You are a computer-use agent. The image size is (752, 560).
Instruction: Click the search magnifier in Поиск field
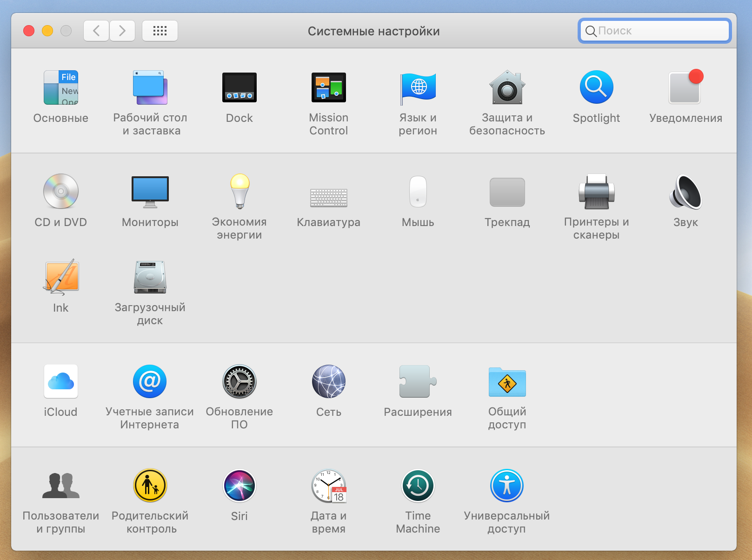click(x=591, y=31)
